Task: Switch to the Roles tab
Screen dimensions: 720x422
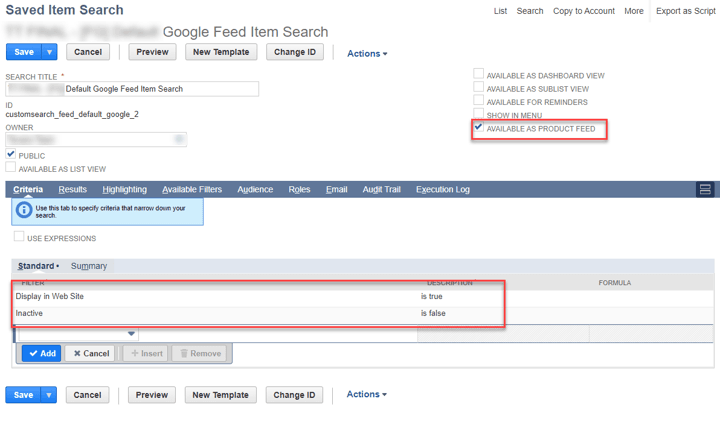Action: (299, 190)
